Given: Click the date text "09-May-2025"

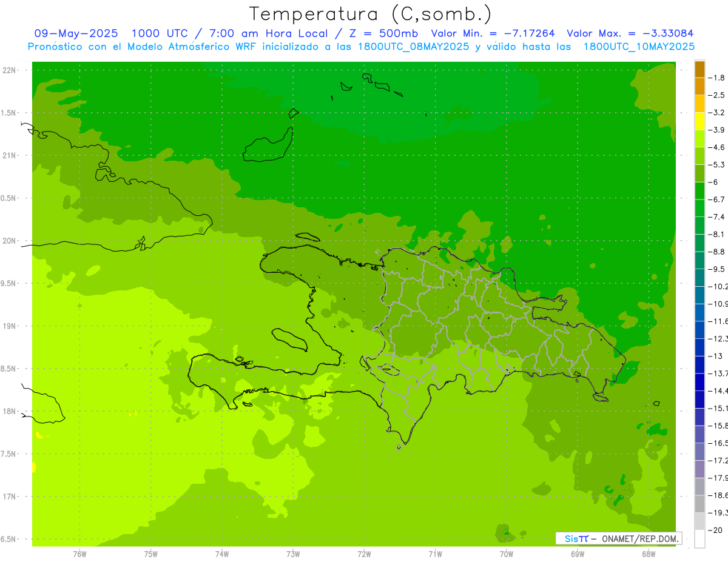Looking at the screenshot, I should pos(76,33).
